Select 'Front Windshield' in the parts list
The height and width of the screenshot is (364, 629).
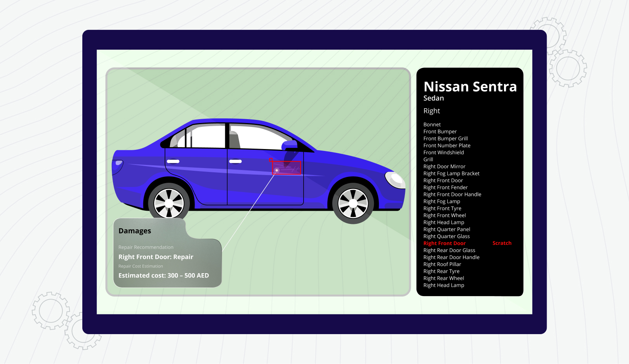443,153
